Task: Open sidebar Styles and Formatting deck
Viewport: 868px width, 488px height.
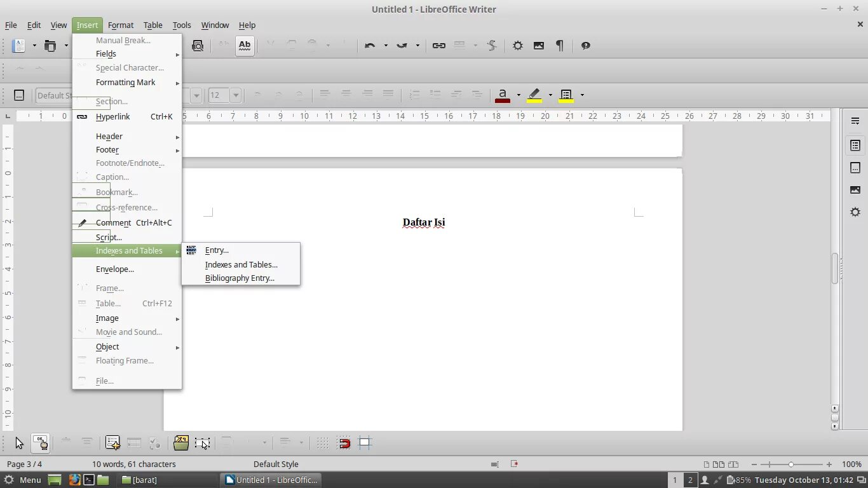Action: click(x=855, y=168)
